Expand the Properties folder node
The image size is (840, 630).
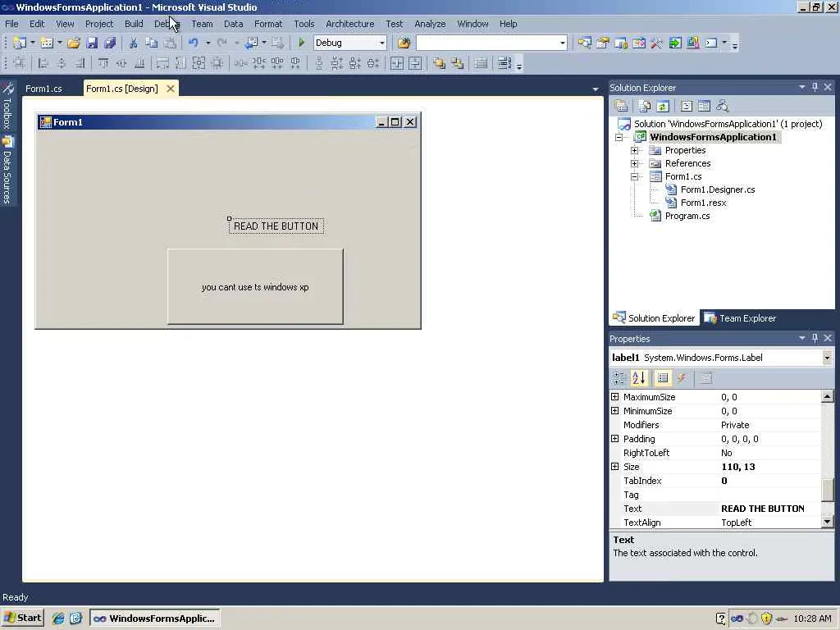[x=634, y=151]
